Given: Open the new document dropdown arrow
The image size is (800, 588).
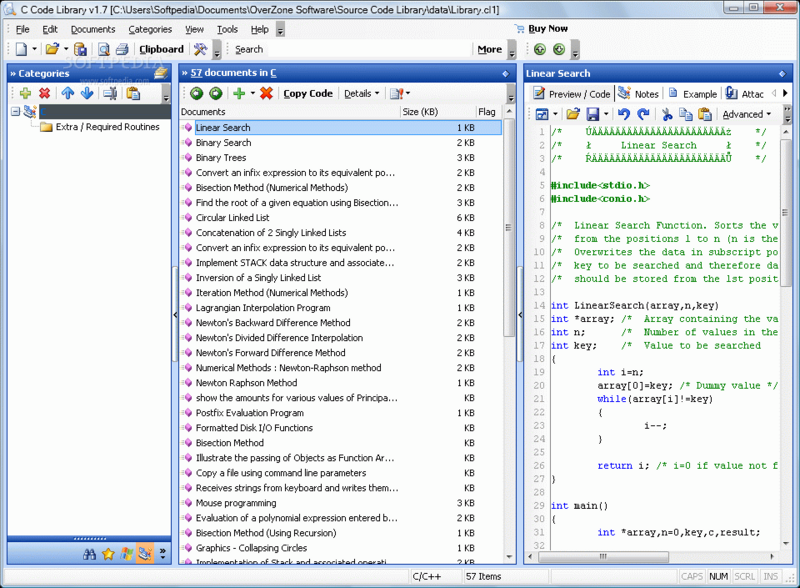Looking at the screenshot, I should point(35,49).
